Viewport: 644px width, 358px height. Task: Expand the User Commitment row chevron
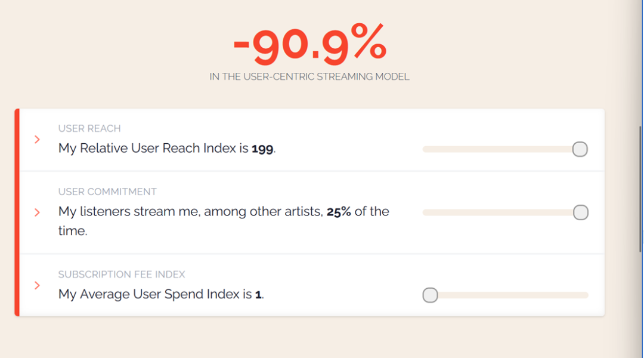37,212
